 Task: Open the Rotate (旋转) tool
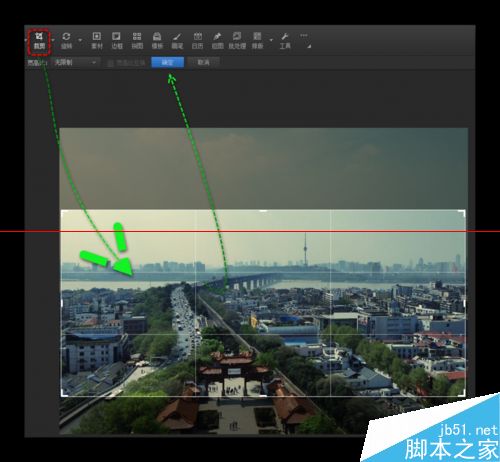coord(66,41)
